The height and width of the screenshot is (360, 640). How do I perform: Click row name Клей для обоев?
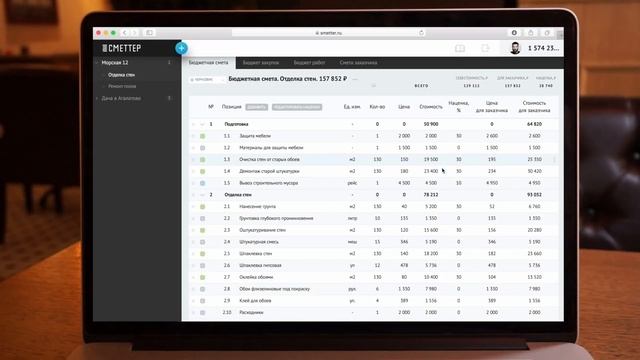click(x=255, y=301)
